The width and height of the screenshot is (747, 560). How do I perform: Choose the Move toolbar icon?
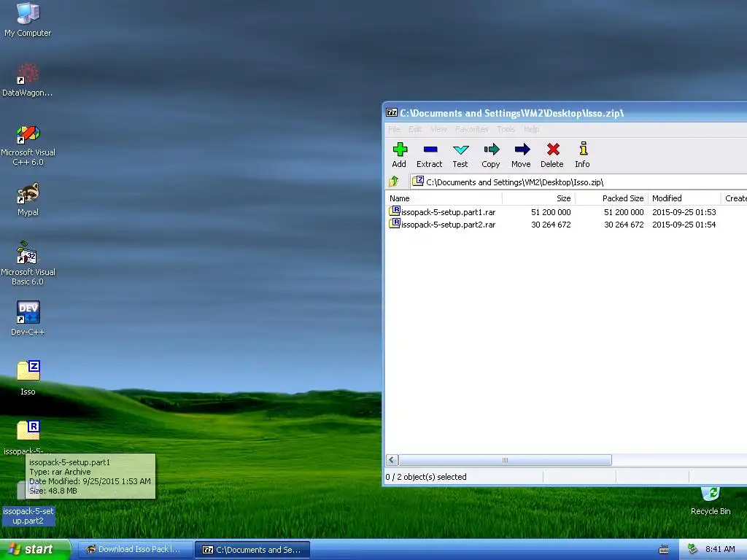click(521, 155)
